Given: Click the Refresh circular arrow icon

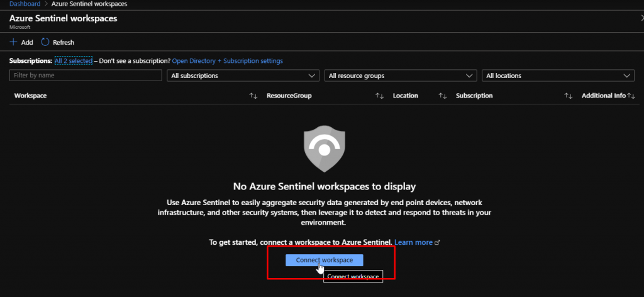Looking at the screenshot, I should coord(45,42).
